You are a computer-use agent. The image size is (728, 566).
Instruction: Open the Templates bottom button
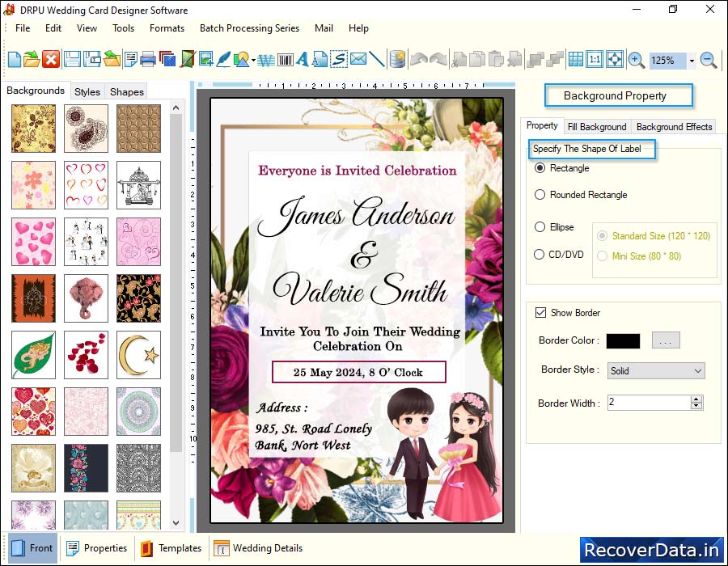pyautogui.click(x=171, y=548)
